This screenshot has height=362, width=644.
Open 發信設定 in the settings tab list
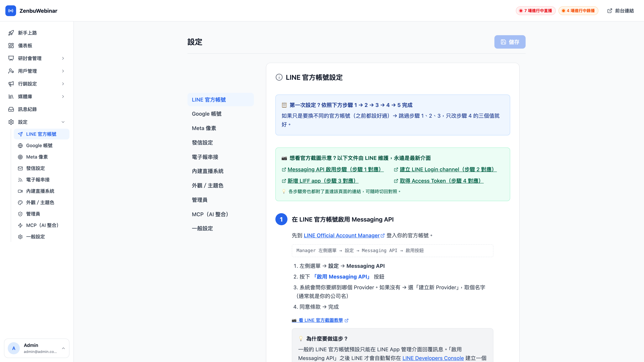[x=221, y=143]
